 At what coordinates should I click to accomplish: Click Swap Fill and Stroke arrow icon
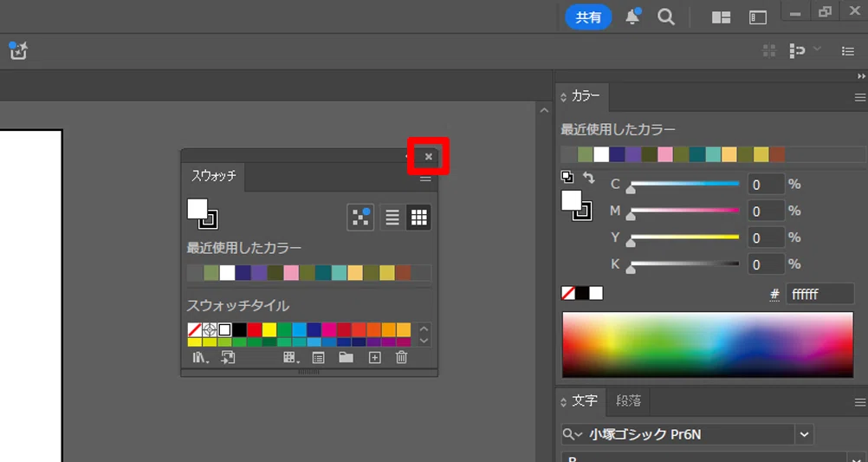[x=588, y=178]
